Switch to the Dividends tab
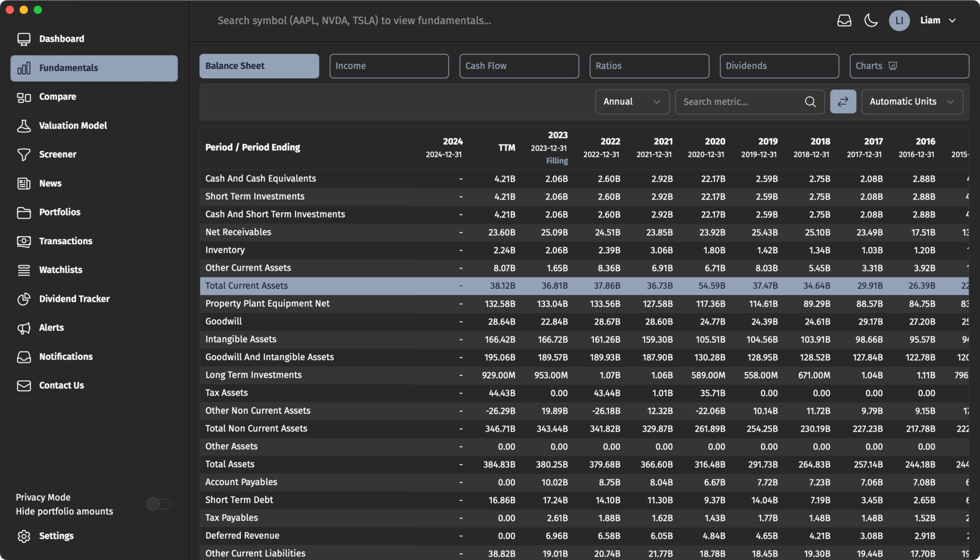The height and width of the screenshot is (560, 980). pos(780,66)
